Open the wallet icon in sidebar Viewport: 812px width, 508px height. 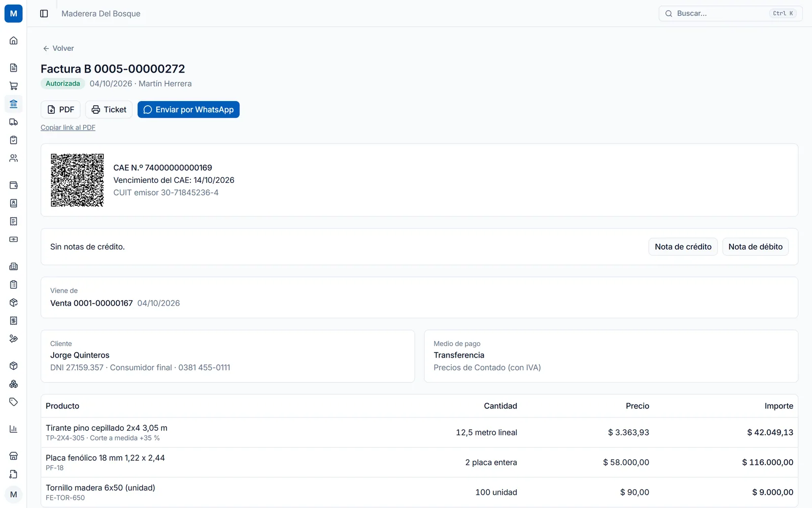14,185
